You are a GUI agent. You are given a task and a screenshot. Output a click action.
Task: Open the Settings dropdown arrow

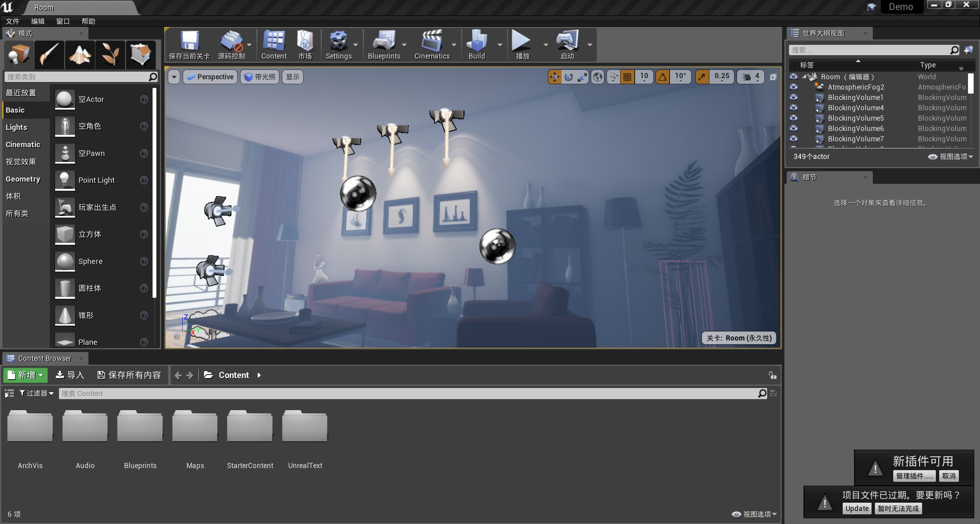356,45
